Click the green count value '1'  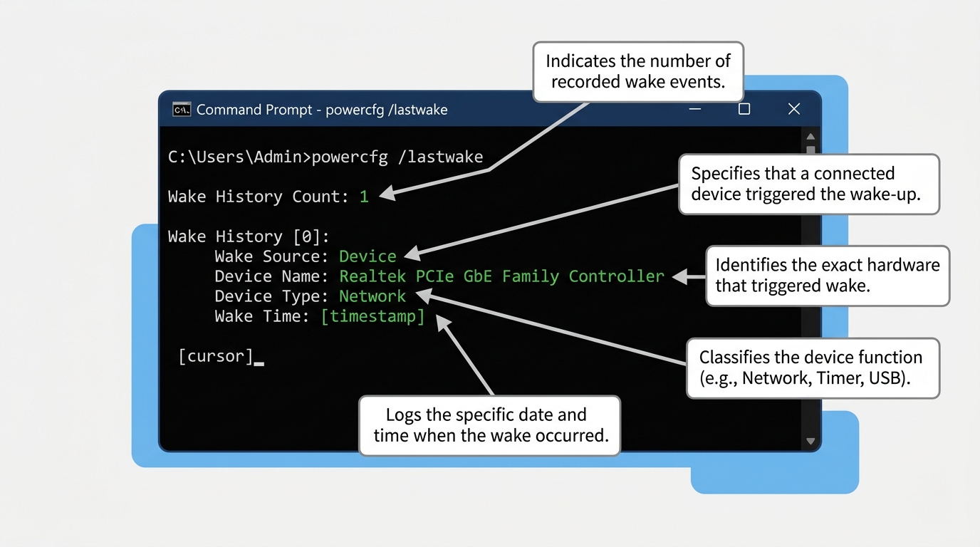364,197
